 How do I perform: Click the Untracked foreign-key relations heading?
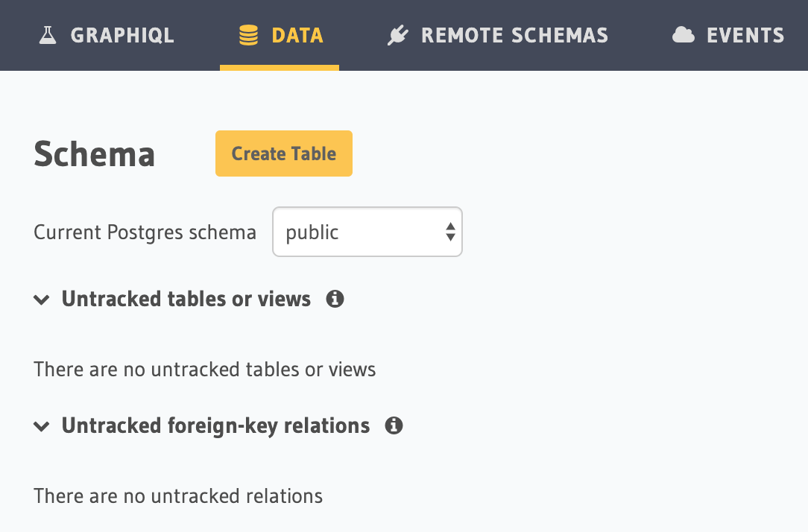215,426
